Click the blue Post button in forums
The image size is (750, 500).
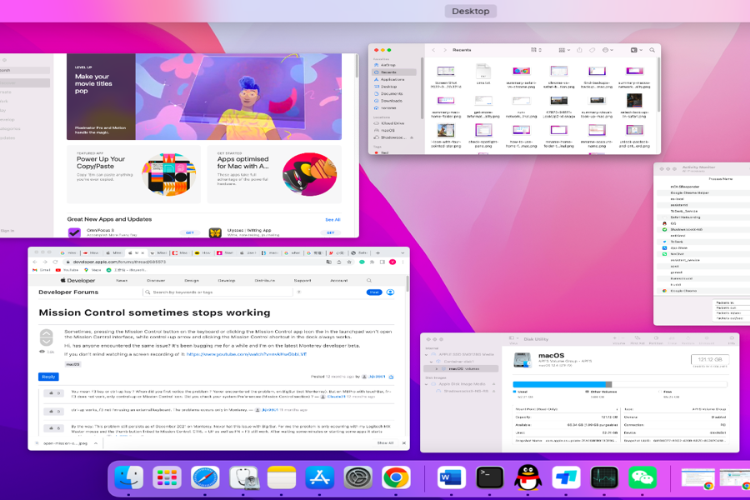[374, 292]
